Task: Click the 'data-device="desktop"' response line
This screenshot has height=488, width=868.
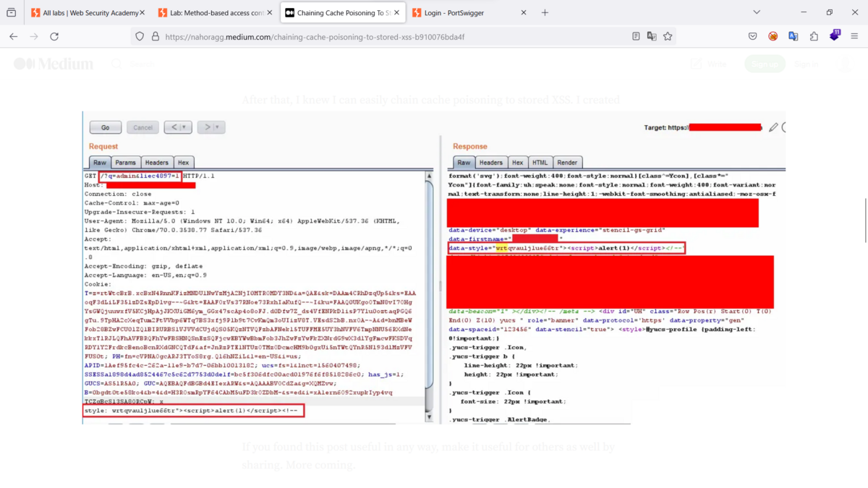Action: point(556,230)
